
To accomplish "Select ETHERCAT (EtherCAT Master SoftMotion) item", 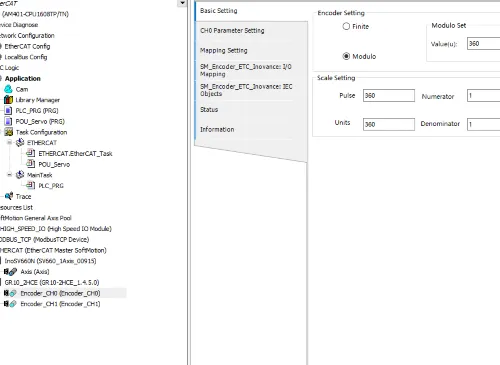I will [x=53, y=250].
